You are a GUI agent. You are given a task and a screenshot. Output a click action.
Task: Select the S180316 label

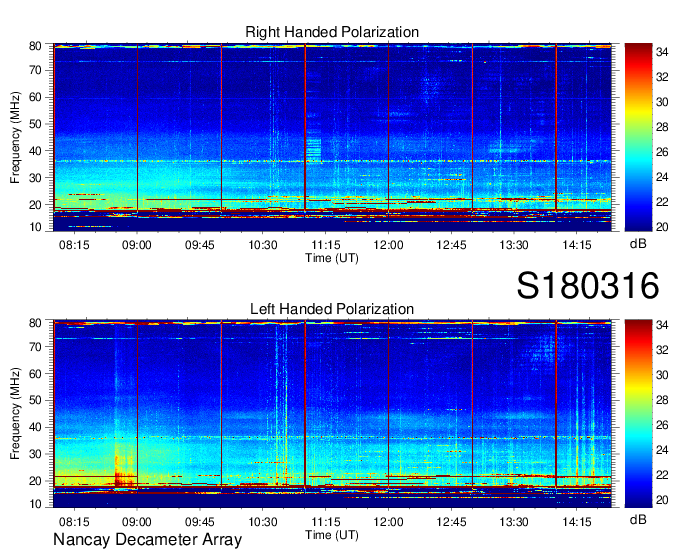click(x=588, y=286)
